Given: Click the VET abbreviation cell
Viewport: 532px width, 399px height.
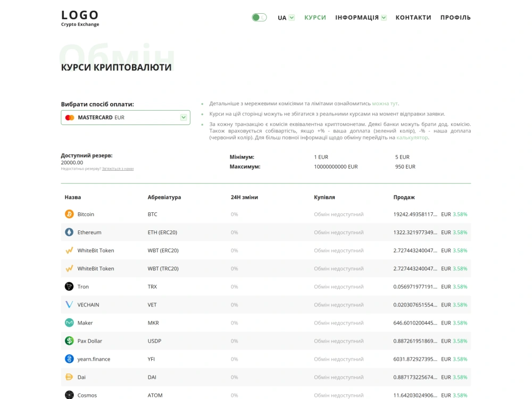Looking at the screenshot, I should point(152,305).
